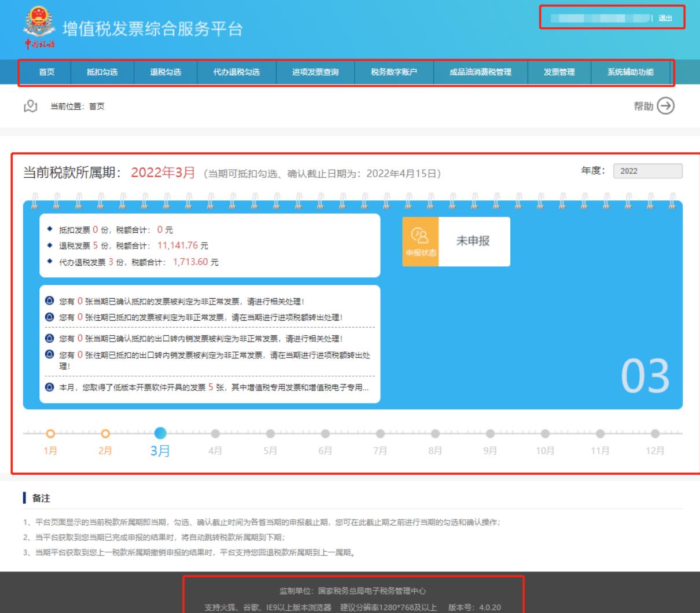Open the 税务数字账户 menu
The height and width of the screenshot is (613, 700).
[x=394, y=72]
